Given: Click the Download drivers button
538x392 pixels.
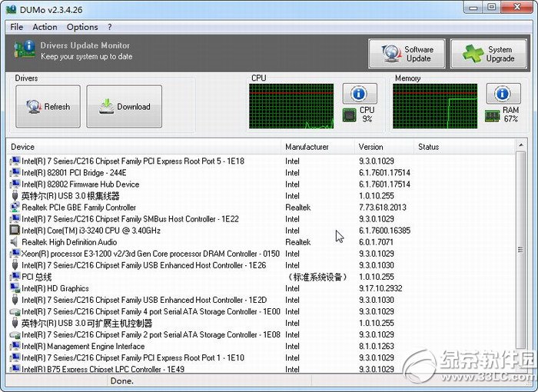Looking at the screenshot, I should pyautogui.click(x=125, y=107).
